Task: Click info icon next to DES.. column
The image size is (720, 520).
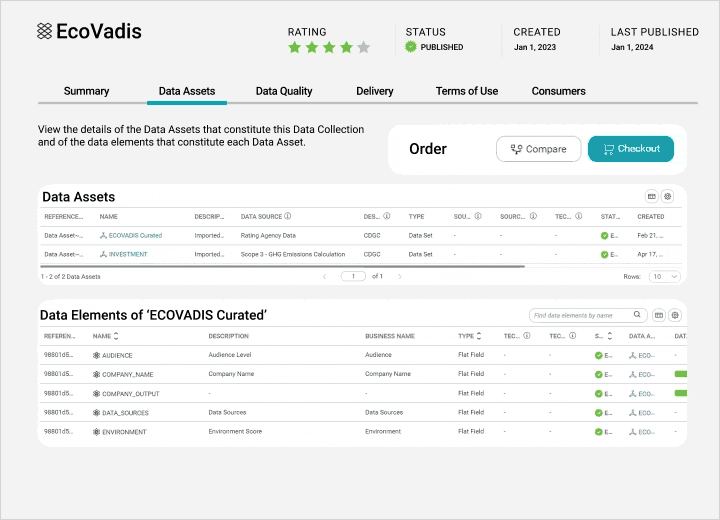Action: point(387,216)
